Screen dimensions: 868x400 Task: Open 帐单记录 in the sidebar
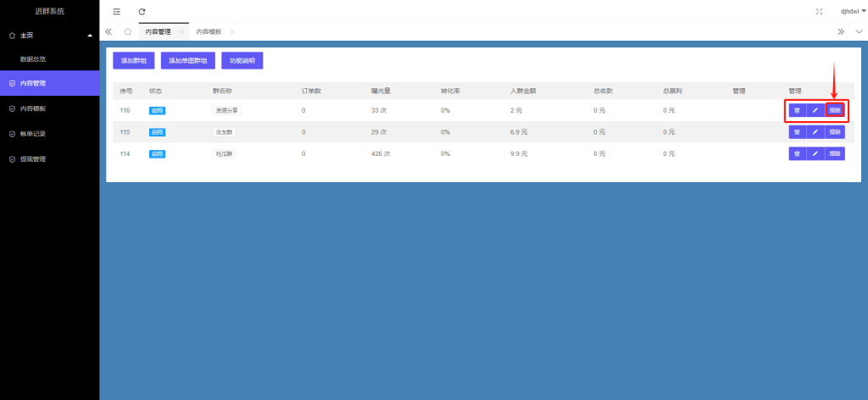pos(33,134)
